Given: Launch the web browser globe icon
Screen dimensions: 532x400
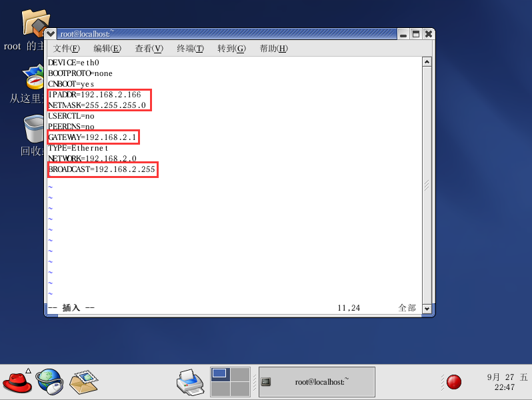Looking at the screenshot, I should coord(49,382).
